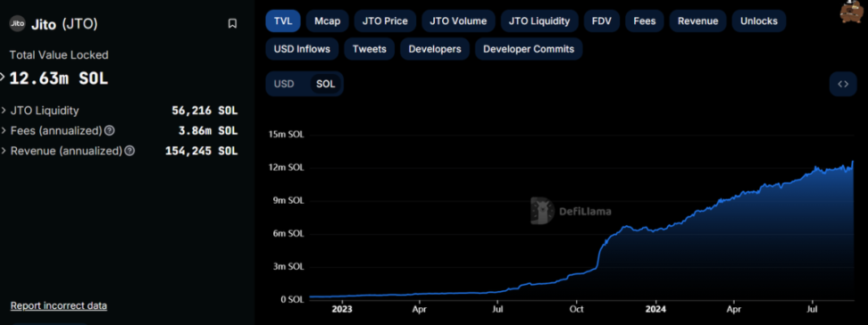
Task: Expand the Revenue (annualized) row
Action: pos(4,151)
